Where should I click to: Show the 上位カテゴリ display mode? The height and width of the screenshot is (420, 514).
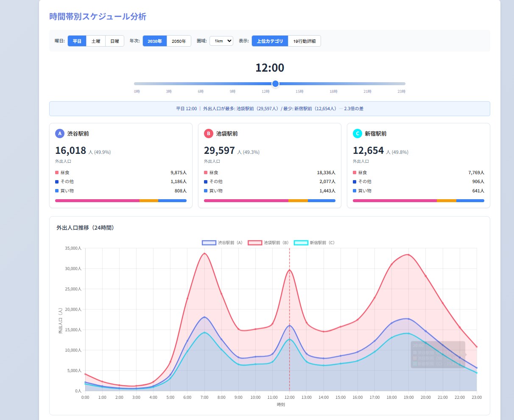tap(270, 41)
